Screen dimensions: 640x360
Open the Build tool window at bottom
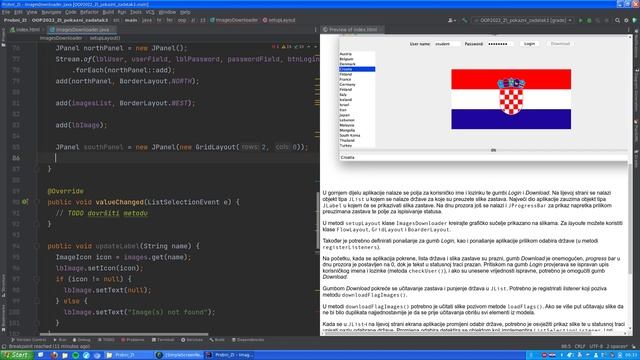coord(217,340)
